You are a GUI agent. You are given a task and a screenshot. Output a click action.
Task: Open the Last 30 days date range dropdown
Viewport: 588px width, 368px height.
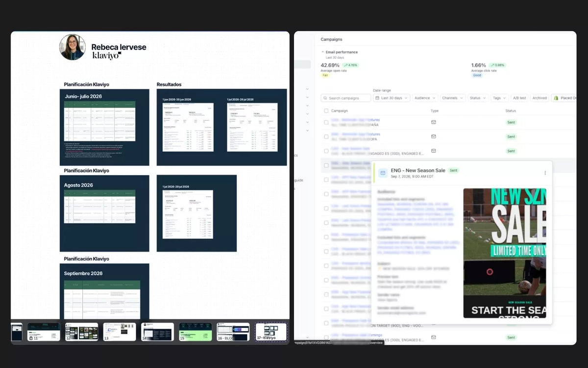pyautogui.click(x=392, y=98)
